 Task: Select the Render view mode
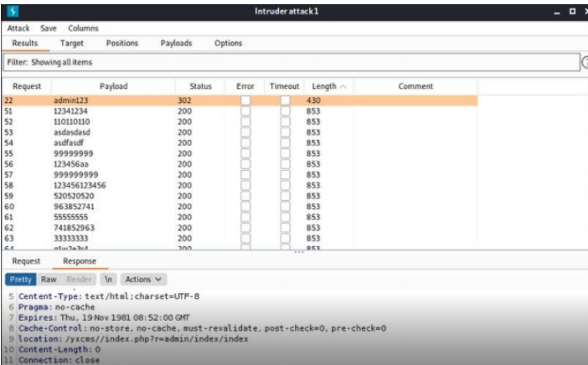pos(79,279)
